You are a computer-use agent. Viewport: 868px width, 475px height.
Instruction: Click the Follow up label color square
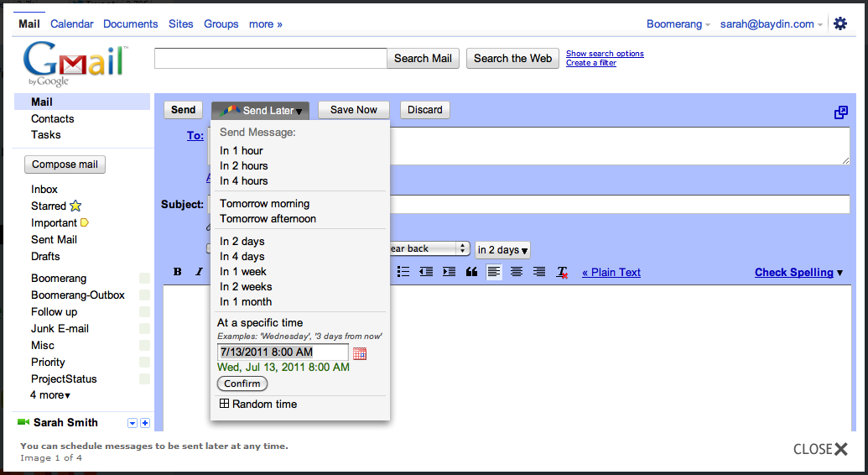click(x=144, y=311)
